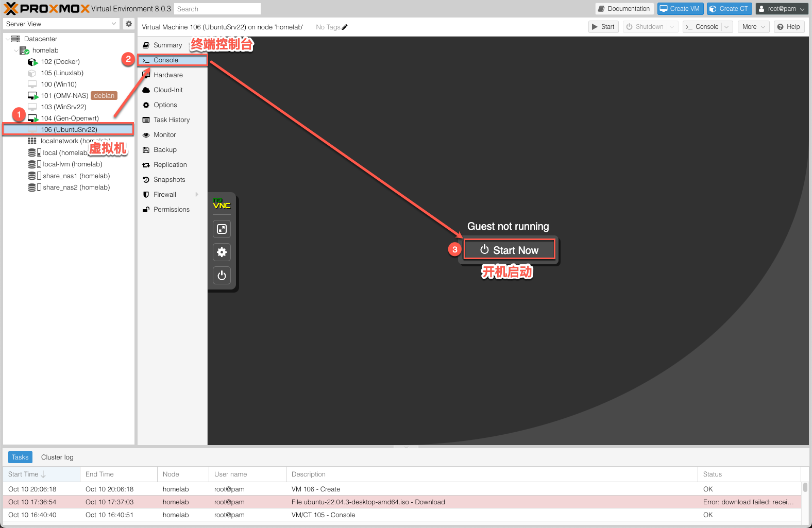The image size is (812, 528).
Task: Open the Hardware menu item
Action: 172,75
